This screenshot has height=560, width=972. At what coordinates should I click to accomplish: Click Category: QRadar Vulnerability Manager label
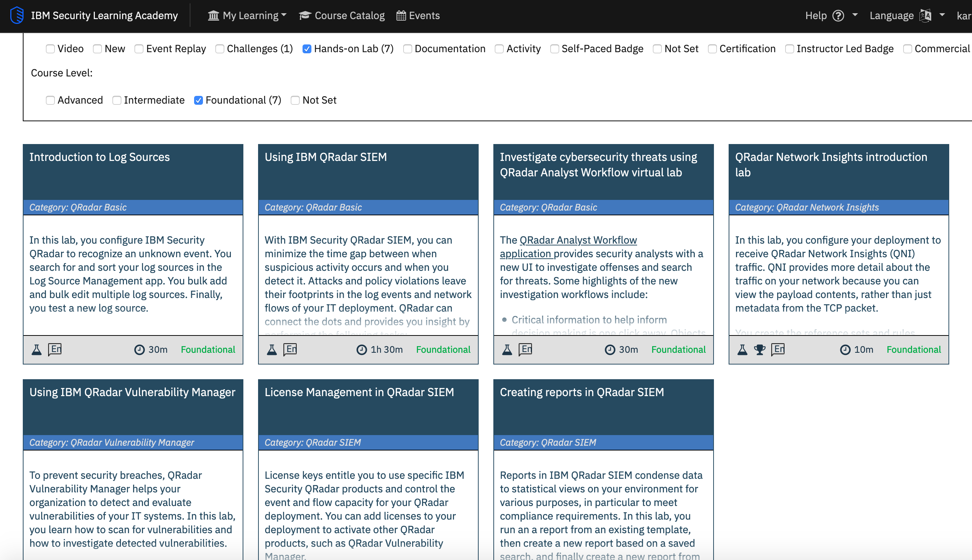pyautogui.click(x=112, y=443)
